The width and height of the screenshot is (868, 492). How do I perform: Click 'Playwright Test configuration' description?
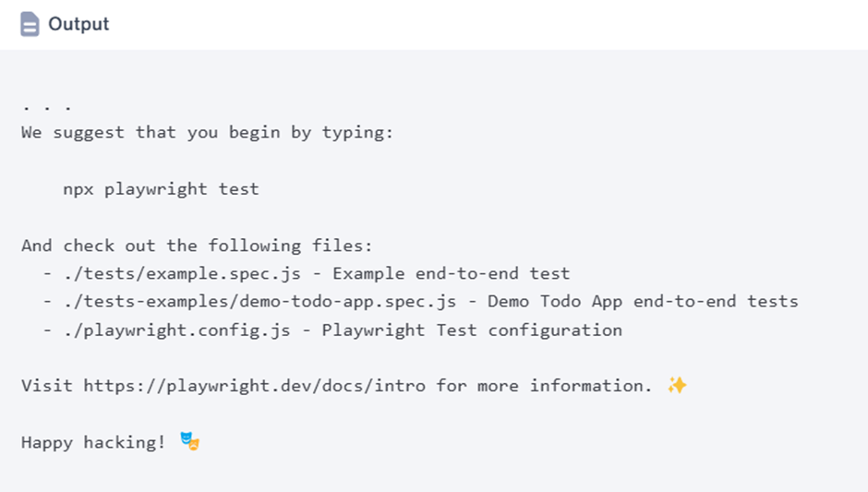[x=472, y=330]
